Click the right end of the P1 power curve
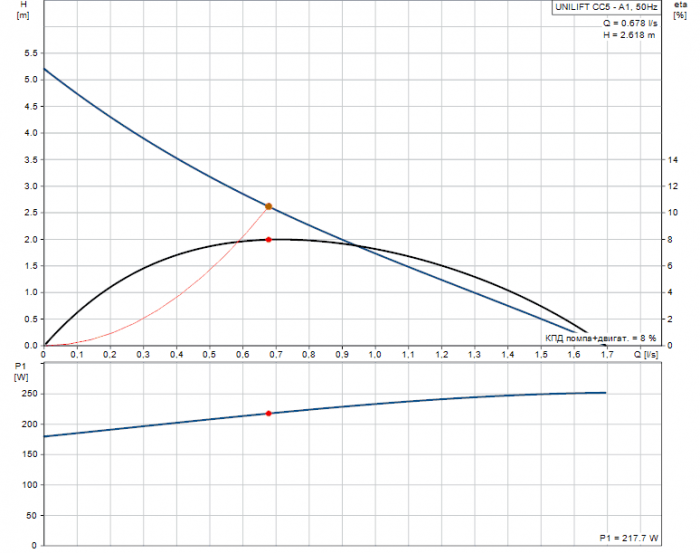700x553 pixels. coord(605,392)
